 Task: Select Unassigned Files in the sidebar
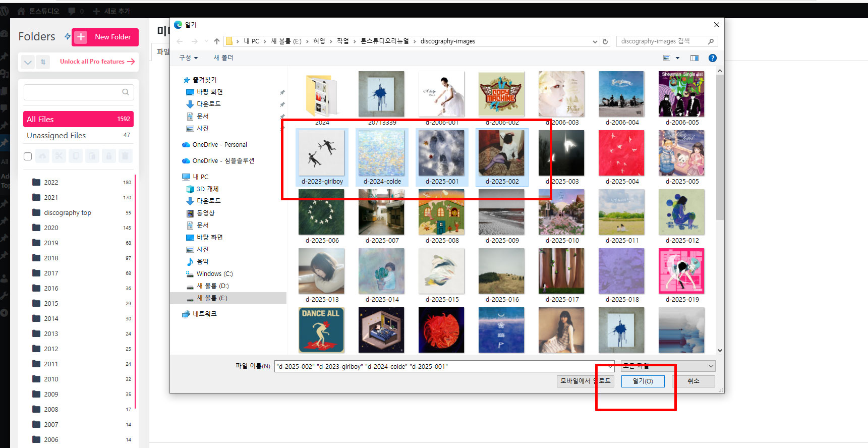[56, 135]
